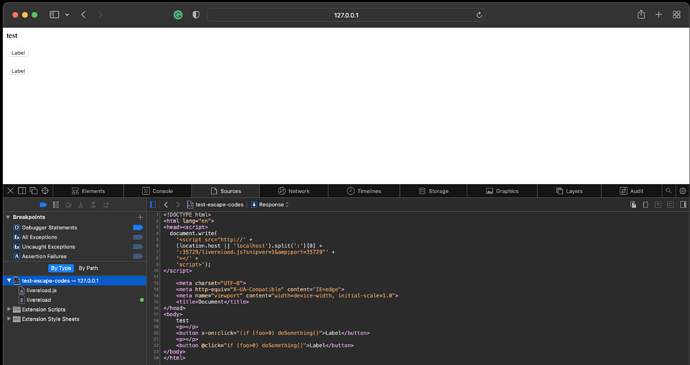Open the inspector search magnifier icon

[668, 191]
